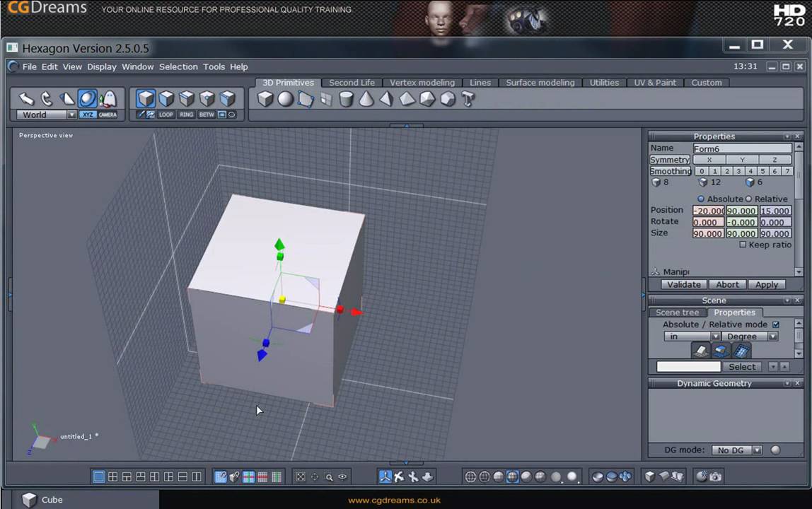Viewport: 812px width, 509px height.
Task: Insert a cylinder primitive
Action: point(346,99)
